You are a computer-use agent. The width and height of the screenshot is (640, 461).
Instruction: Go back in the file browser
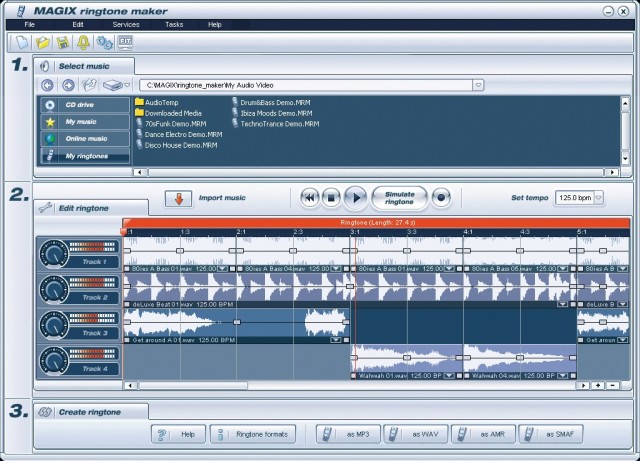48,85
